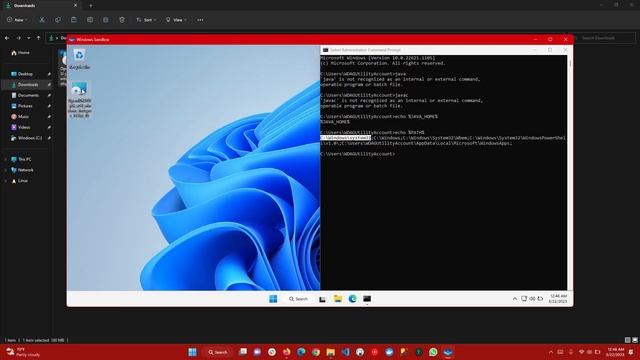Click the Paste icon in File Explorer toolbar
The width and height of the screenshot is (640, 360).
coord(74,20)
